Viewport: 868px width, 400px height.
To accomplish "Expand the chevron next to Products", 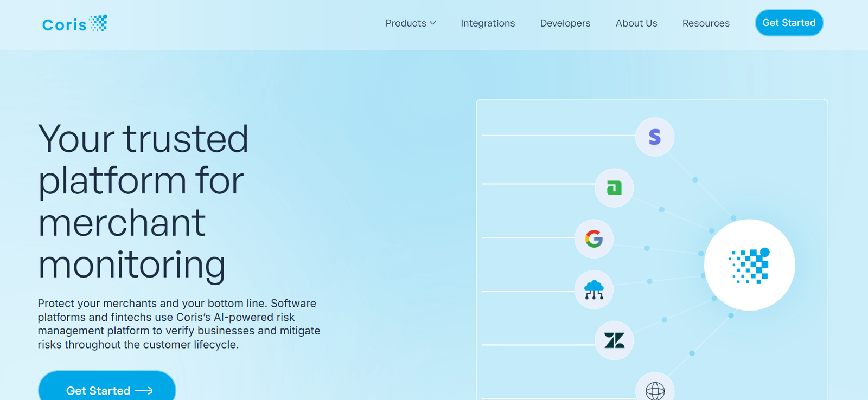I will [x=433, y=23].
